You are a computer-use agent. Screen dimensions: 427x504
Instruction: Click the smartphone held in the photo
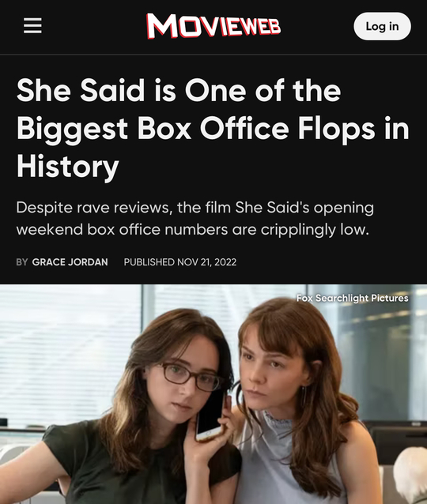(211, 415)
